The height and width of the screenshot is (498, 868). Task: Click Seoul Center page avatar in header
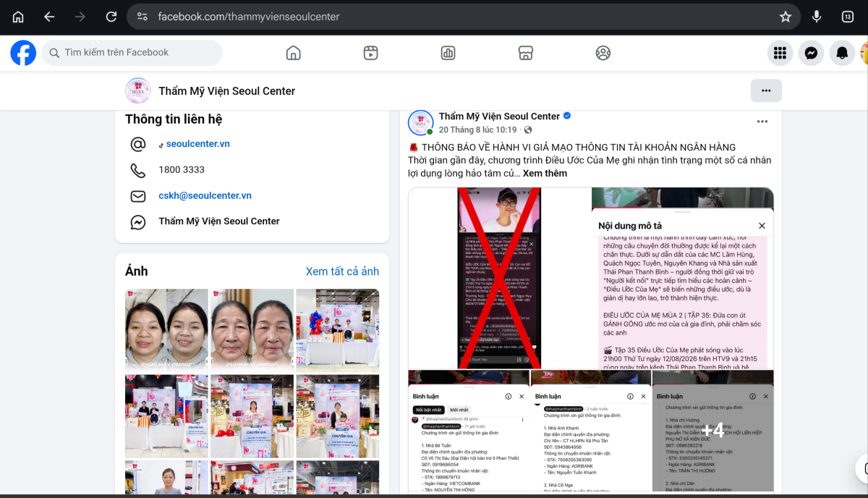(x=138, y=90)
